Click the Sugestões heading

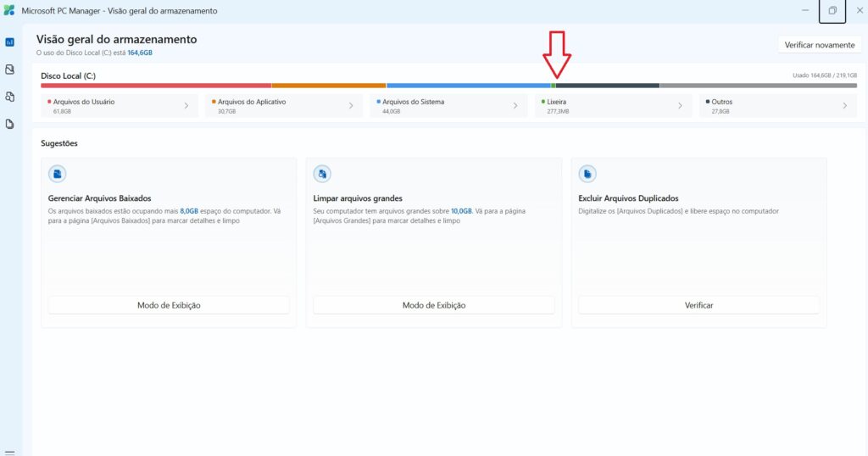pos(59,143)
